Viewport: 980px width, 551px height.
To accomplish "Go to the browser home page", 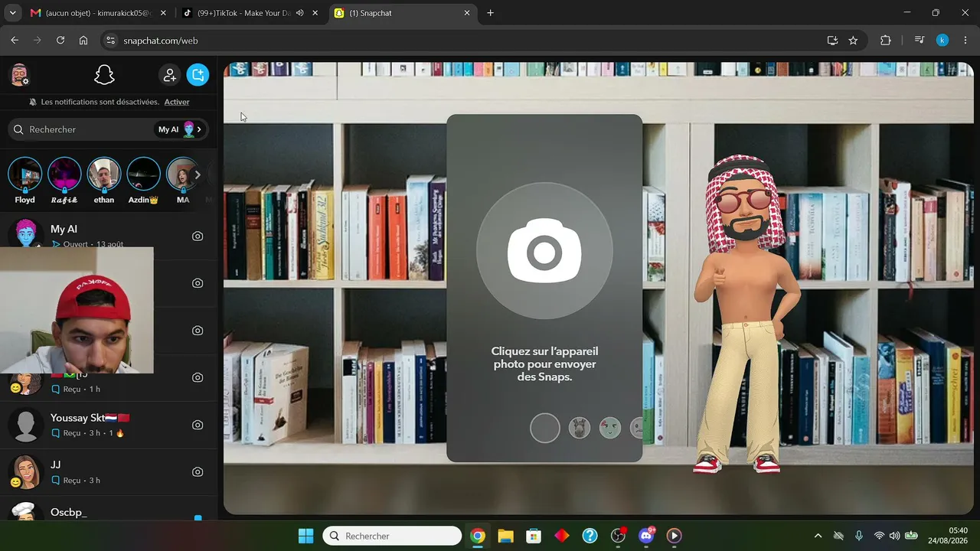I will (x=83, y=41).
